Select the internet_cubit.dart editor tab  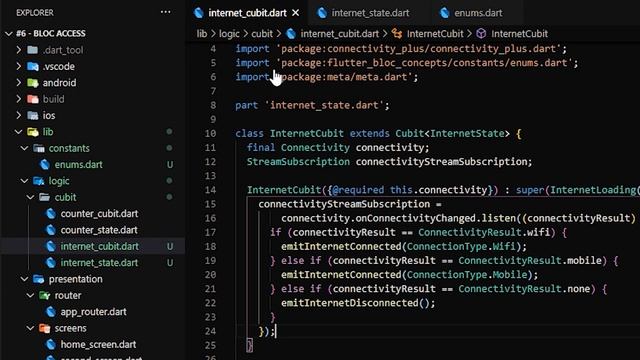click(247, 13)
